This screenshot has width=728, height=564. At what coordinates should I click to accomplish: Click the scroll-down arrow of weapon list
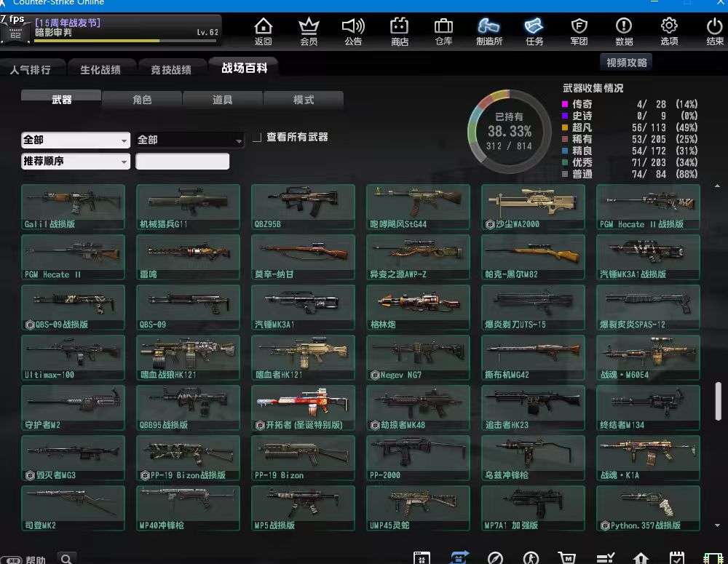pyautogui.click(x=718, y=525)
